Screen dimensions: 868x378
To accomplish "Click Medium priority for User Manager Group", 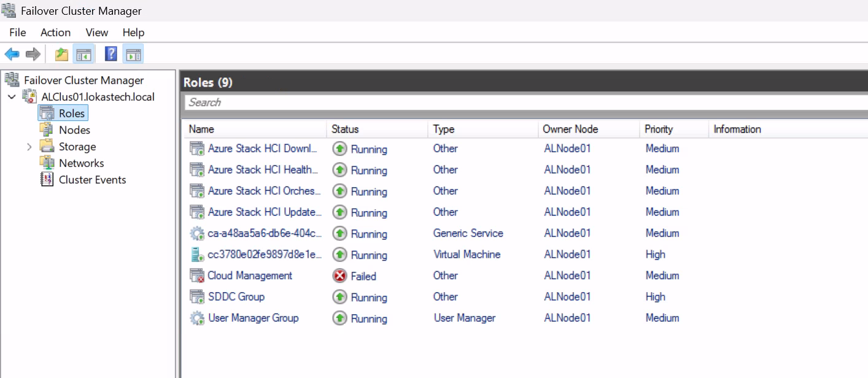I will (662, 318).
